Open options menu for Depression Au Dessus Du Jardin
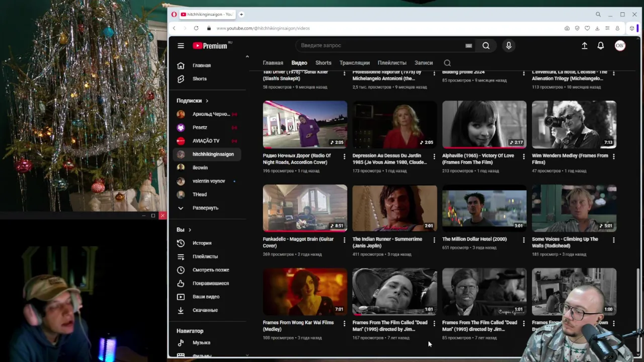 pyautogui.click(x=434, y=156)
